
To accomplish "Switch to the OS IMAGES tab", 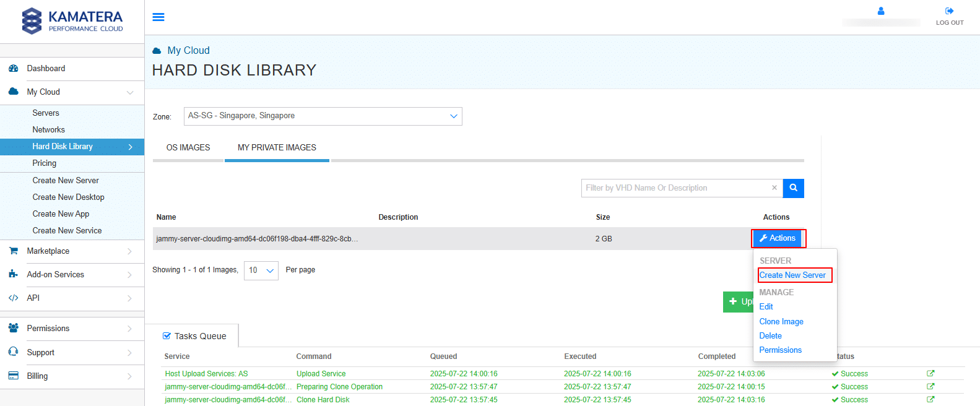I will 188,147.
